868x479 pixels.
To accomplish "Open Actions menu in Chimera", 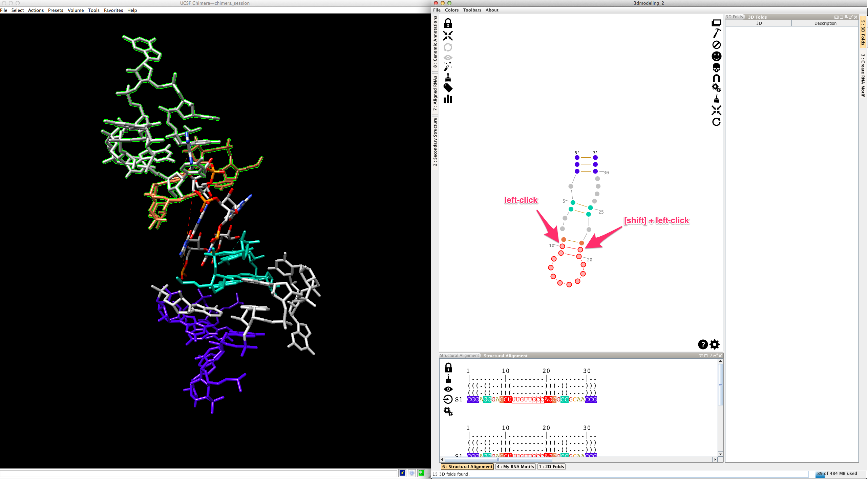I will 36,10.
